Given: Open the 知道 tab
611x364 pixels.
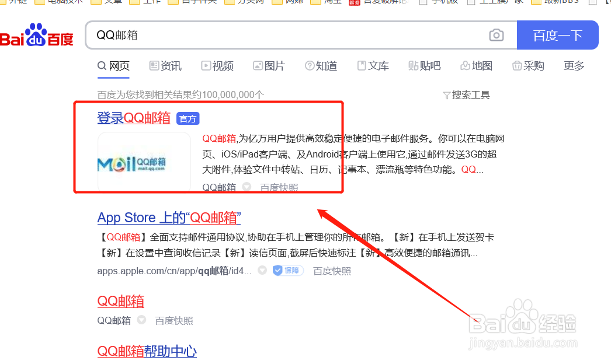Looking at the screenshot, I should point(321,66).
